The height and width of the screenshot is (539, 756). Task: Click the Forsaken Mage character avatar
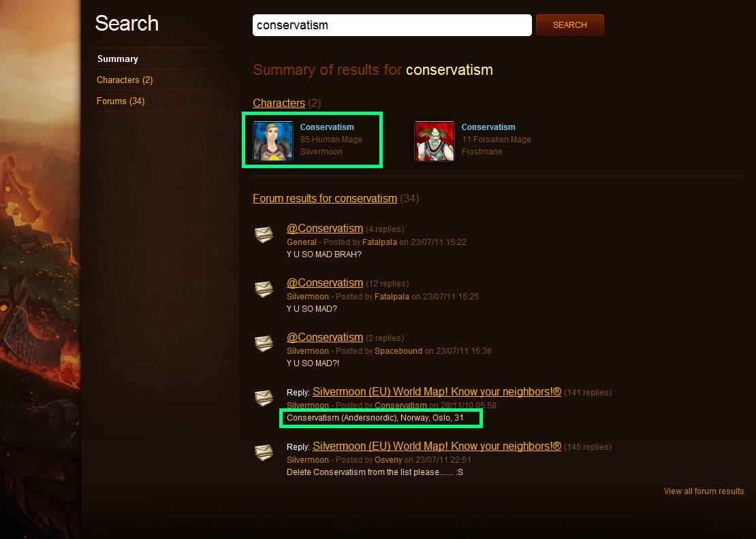[x=435, y=141]
